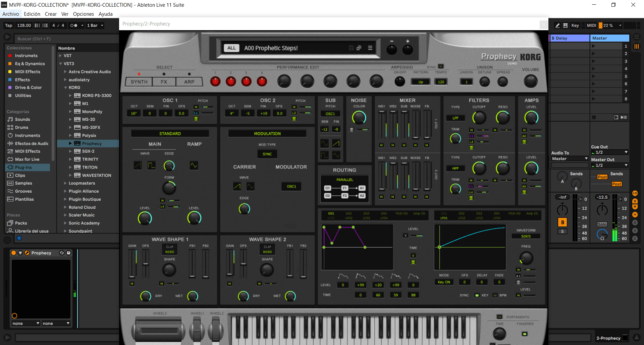Open first 'none' X-Y axis dropdown
The height and width of the screenshot is (345, 644).
[25, 323]
